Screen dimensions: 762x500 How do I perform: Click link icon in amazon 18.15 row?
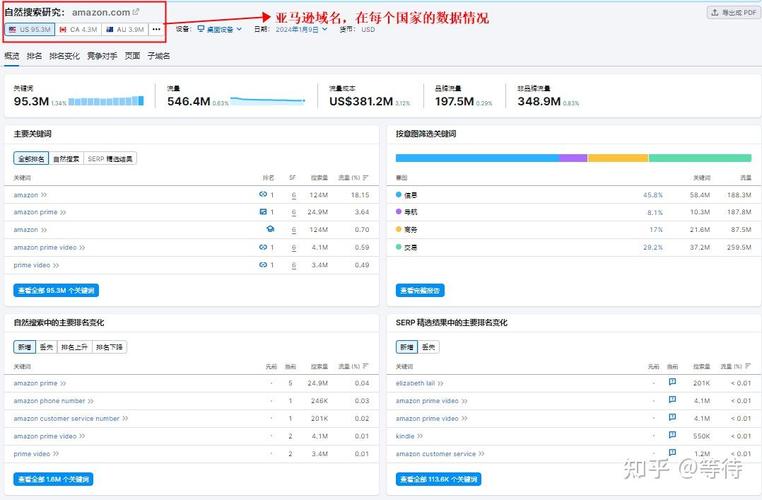(263, 194)
